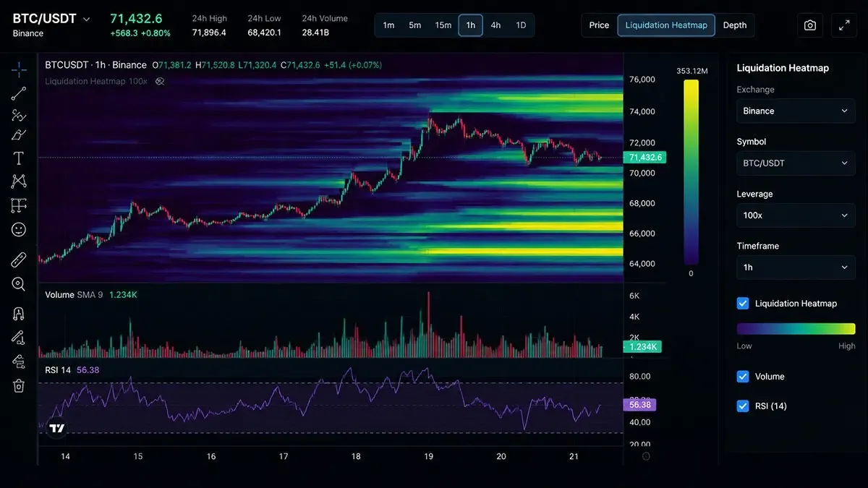Select the trend line drawing tool
Image resolution: width=868 pixels, height=488 pixels.
click(19, 93)
